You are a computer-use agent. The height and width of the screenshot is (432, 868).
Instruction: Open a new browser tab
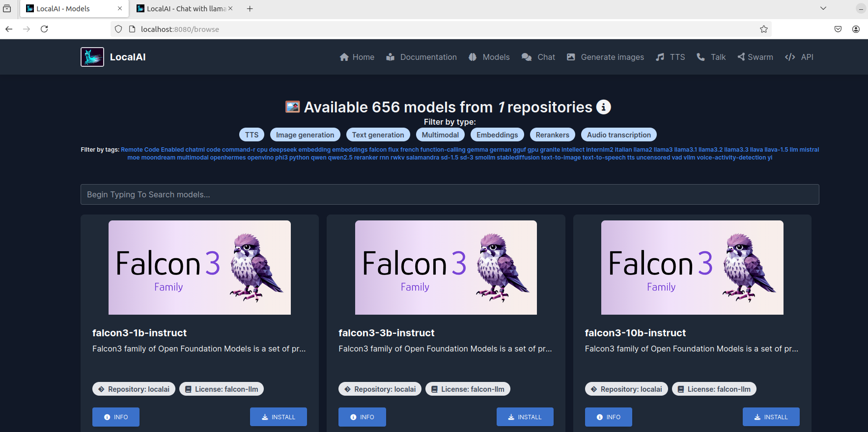click(x=250, y=8)
